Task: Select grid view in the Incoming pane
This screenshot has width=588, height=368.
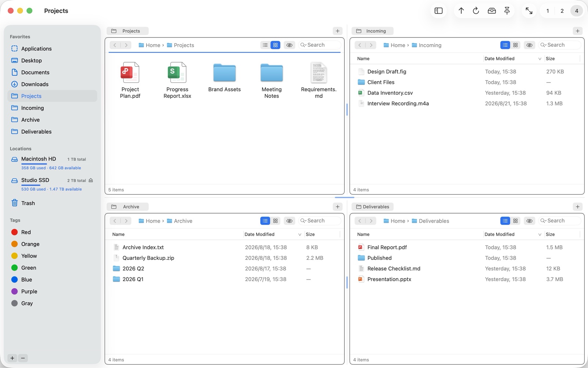Action: coord(516,45)
